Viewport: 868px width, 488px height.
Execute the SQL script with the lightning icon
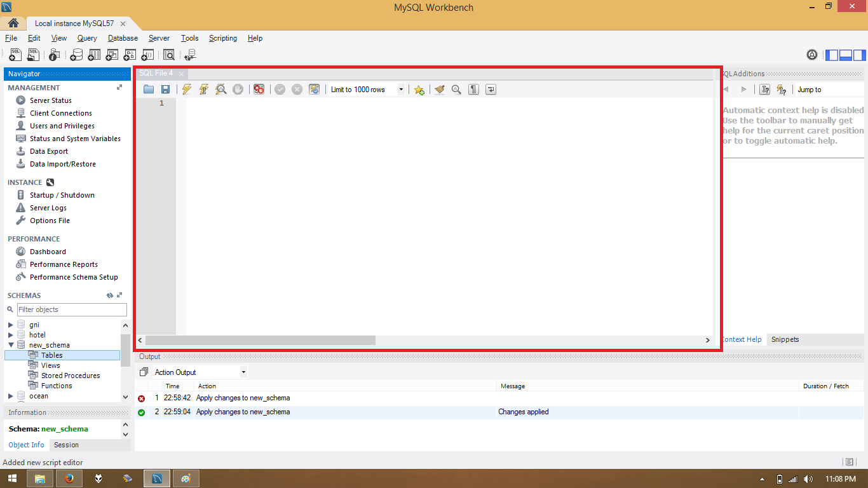(186, 89)
